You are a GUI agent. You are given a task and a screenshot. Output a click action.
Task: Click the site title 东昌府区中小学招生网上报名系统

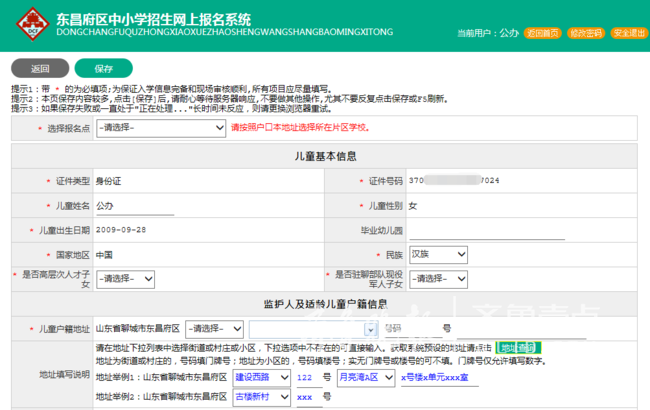pos(154,19)
